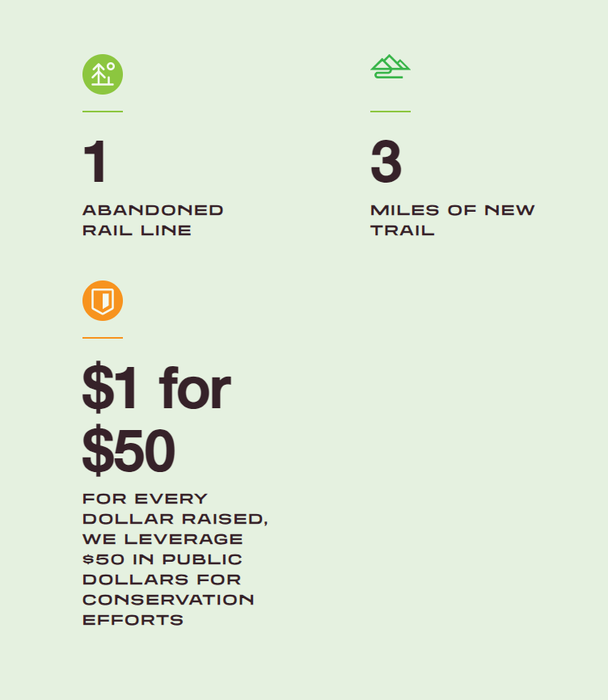Click the "RAIL LINE" label text
The image size is (608, 700).
pos(137,230)
